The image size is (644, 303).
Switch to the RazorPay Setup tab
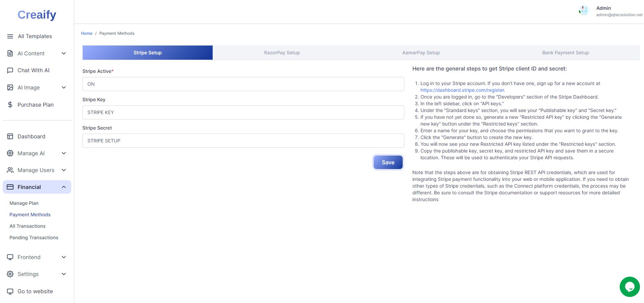282,53
